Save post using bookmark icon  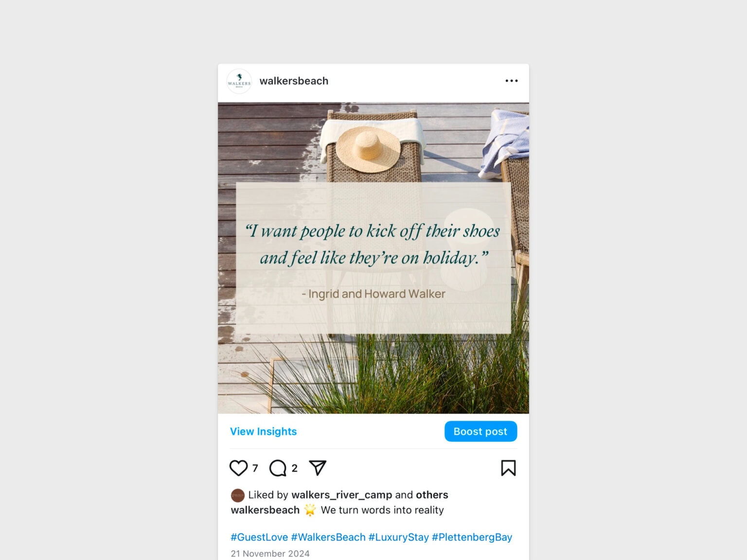pos(508,468)
